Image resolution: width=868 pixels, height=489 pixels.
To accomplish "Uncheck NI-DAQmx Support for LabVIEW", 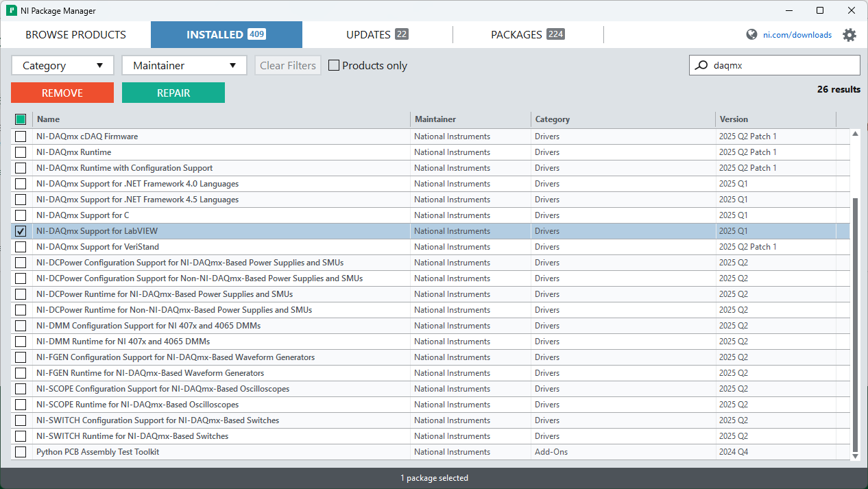I will (21, 230).
